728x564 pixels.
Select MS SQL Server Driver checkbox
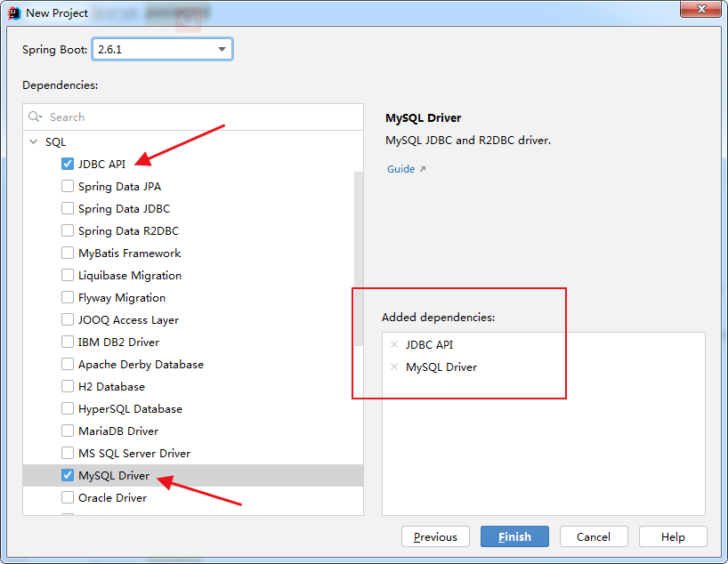coord(68,453)
